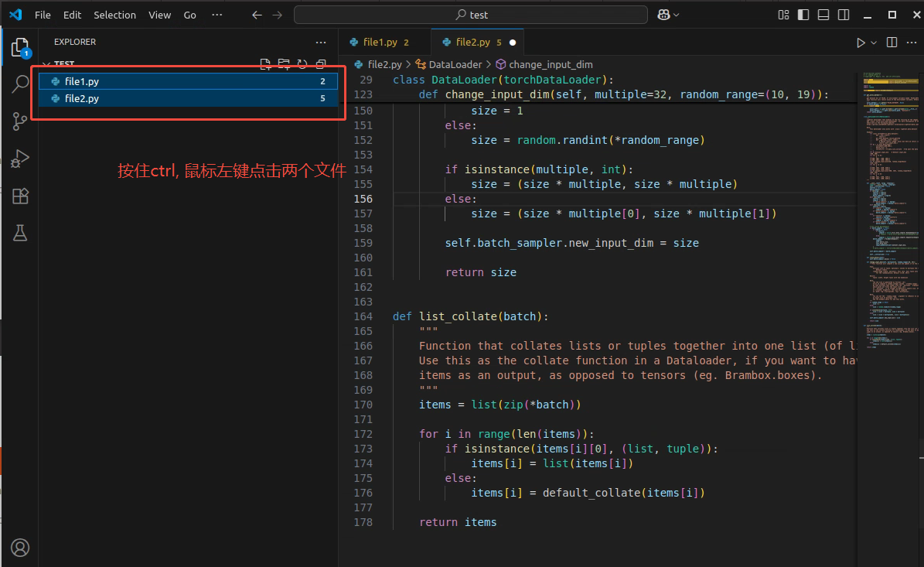Click the return size line
This screenshot has height=567, width=924.
pos(480,272)
